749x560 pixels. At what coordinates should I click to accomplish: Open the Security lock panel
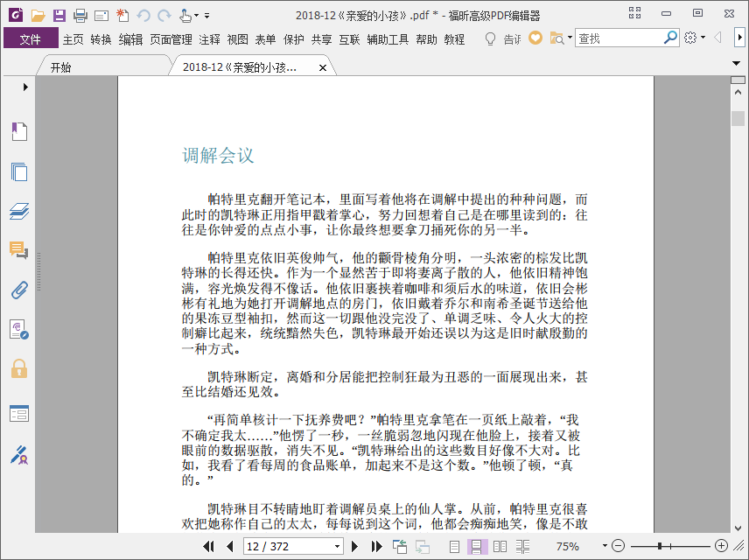19,368
